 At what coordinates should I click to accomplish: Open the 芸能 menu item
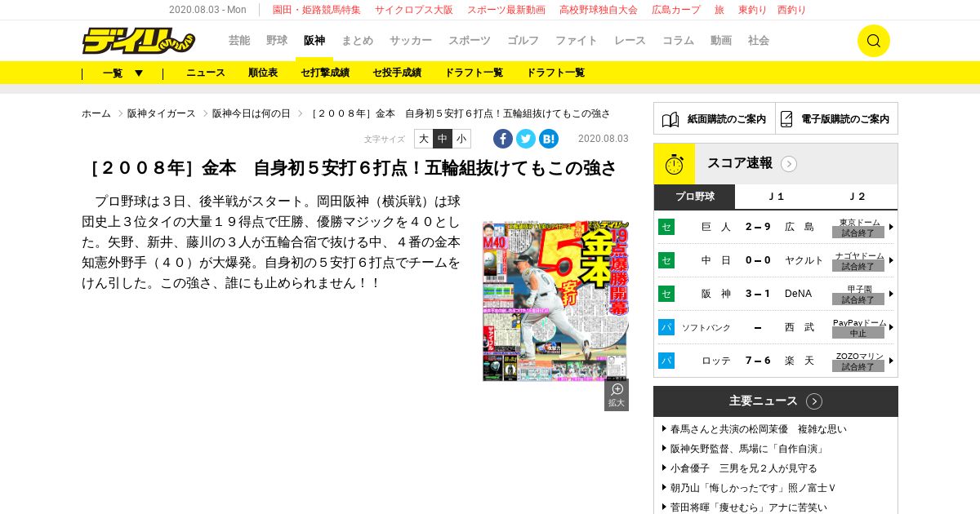pos(239,41)
